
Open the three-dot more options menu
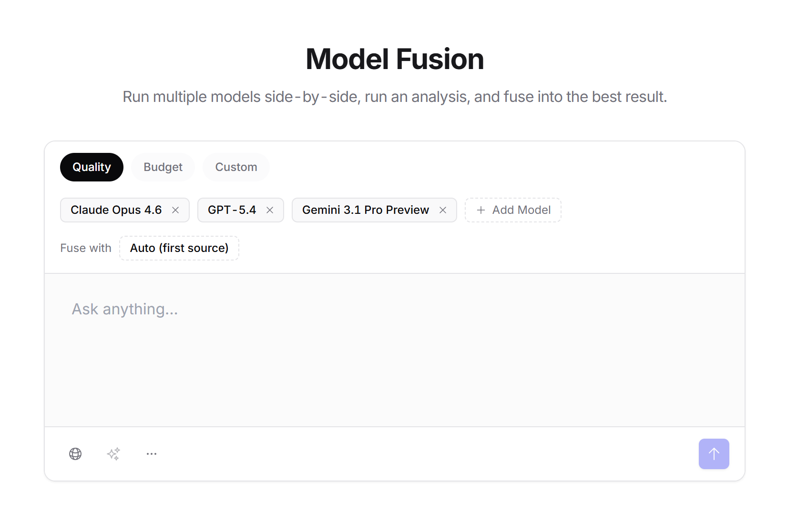tap(152, 454)
